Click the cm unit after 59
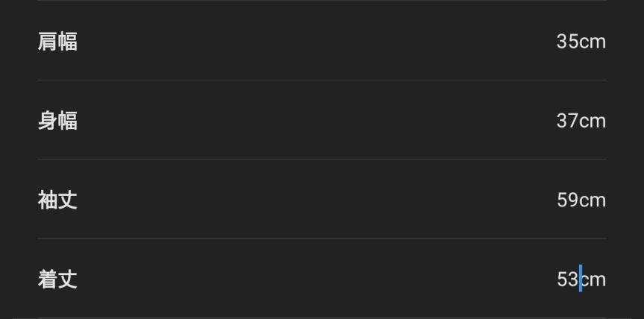The height and width of the screenshot is (319, 644). (593, 201)
